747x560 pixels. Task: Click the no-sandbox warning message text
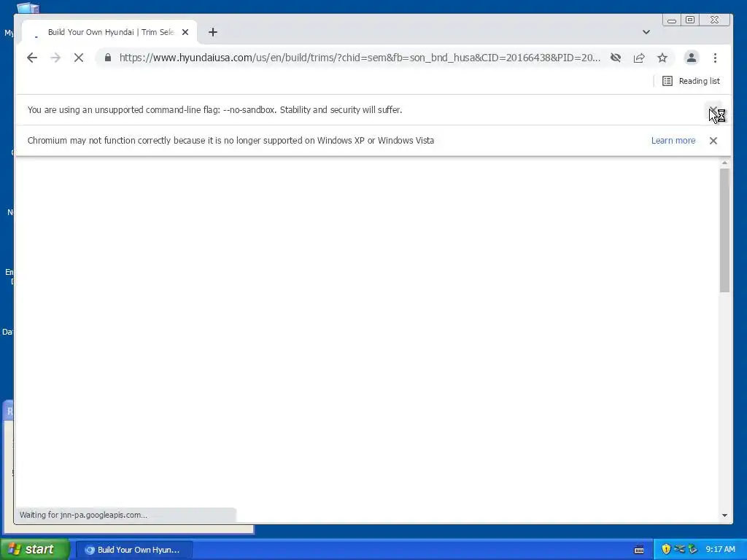click(215, 109)
